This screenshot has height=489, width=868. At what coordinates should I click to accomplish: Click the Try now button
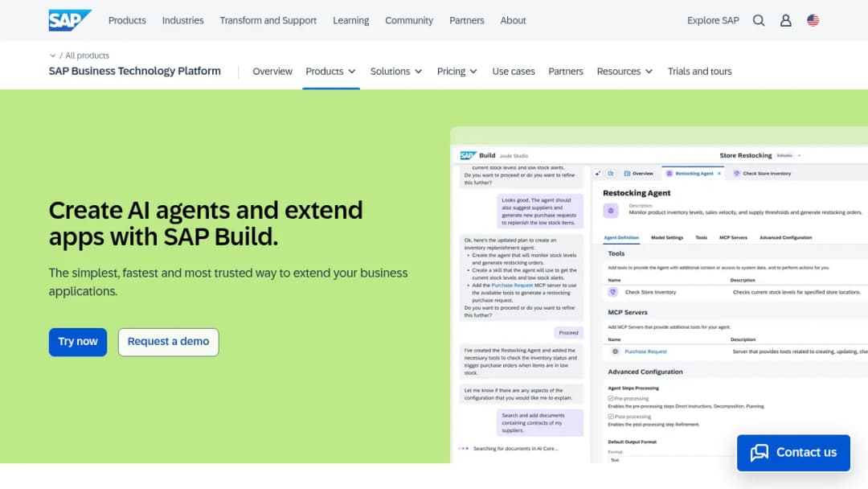pos(78,342)
